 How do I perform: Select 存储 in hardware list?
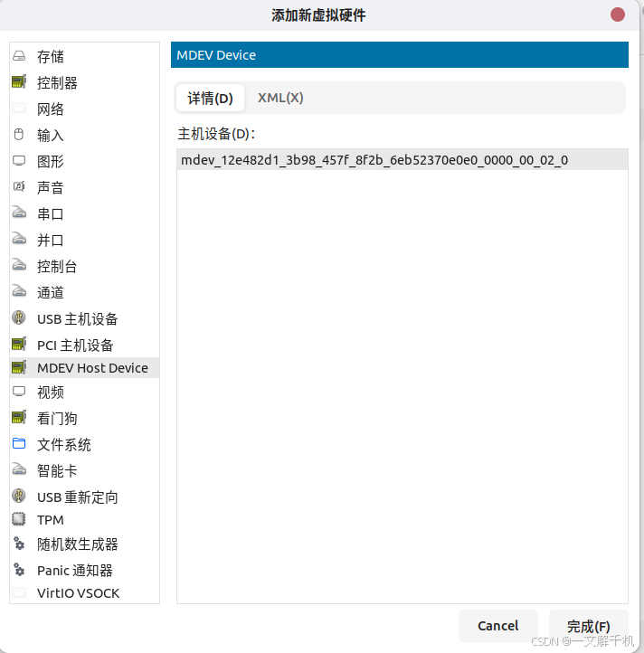(x=84, y=56)
